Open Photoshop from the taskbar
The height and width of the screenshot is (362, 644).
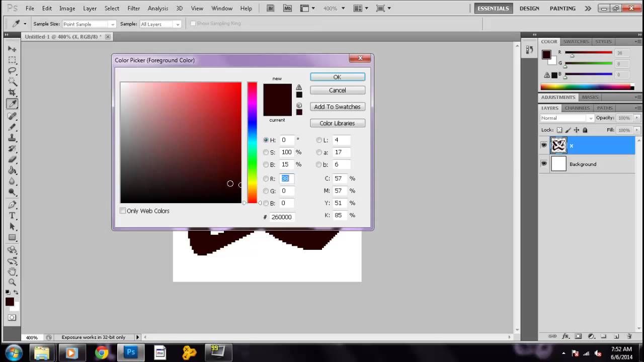(x=130, y=352)
